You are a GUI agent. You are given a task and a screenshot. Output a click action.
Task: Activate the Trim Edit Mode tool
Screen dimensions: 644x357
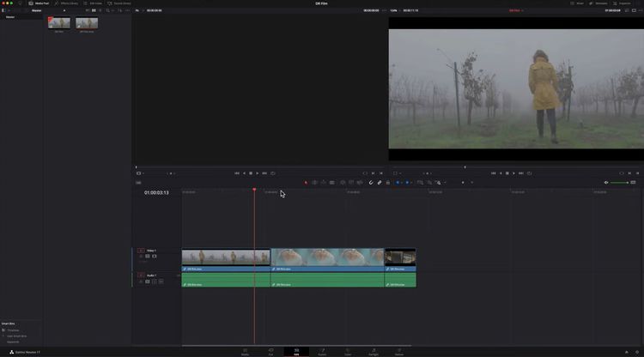[314, 183]
